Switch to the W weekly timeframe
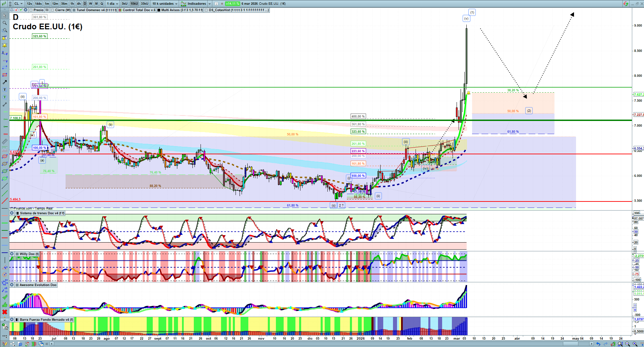This screenshot has height=347, width=644. [91, 4]
